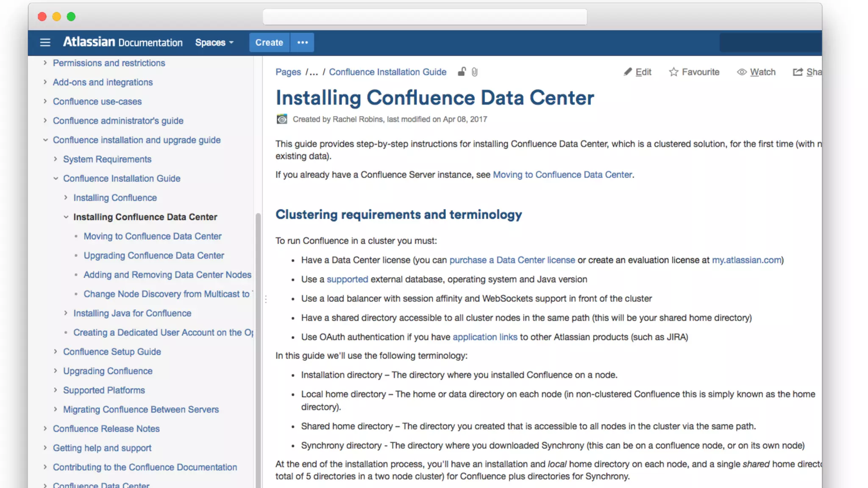Screen dimensions: 868x488
Task: Open the Spaces dropdown menu
Action: coord(214,42)
